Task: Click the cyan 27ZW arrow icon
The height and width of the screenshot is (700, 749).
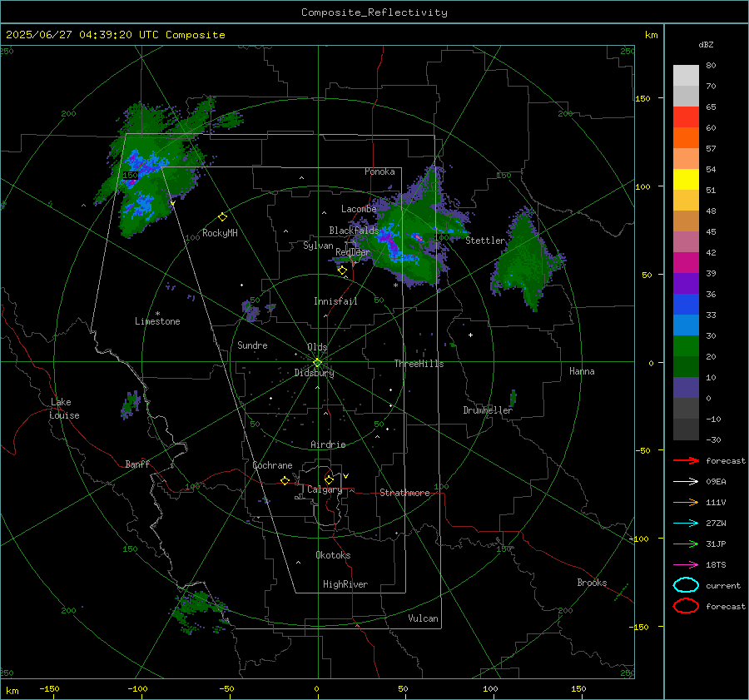Action: point(686,524)
